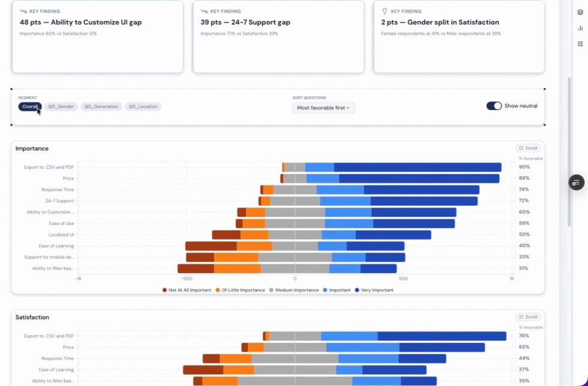
Task: Click Importance 72% vs Satisfaction 33% subtitle
Action: 239,34
